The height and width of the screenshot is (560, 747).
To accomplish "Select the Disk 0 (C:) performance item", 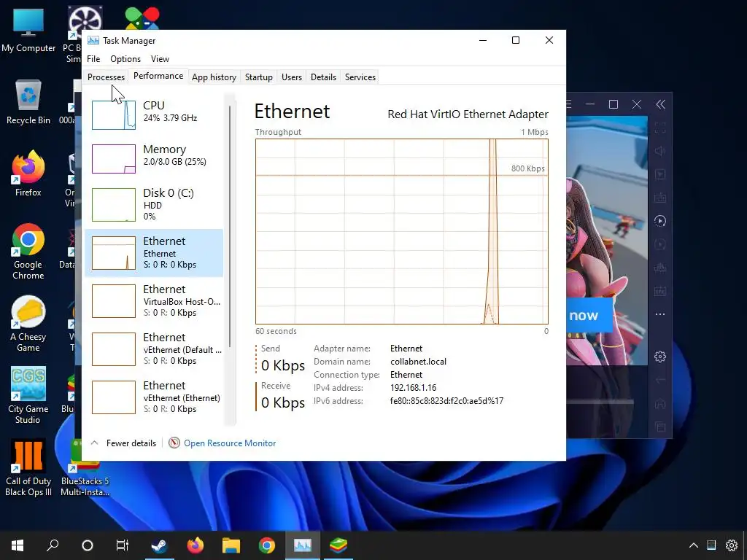I will click(x=154, y=204).
